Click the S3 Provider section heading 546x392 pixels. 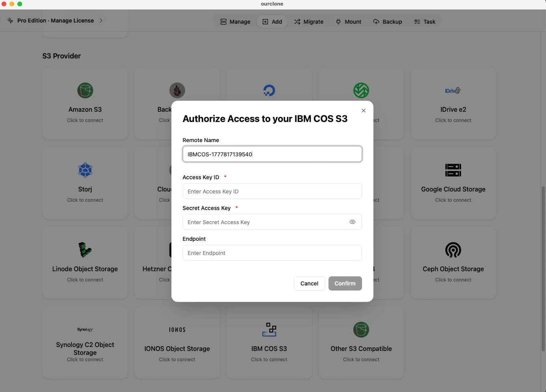[x=62, y=56]
